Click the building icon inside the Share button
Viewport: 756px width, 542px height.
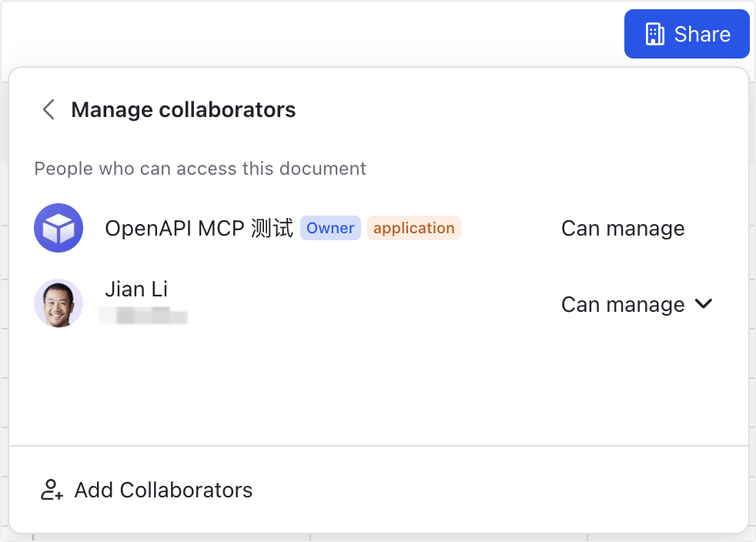pyautogui.click(x=655, y=34)
